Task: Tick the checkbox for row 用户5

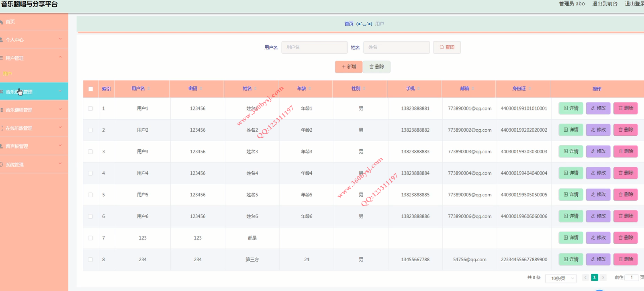Action: point(90,195)
